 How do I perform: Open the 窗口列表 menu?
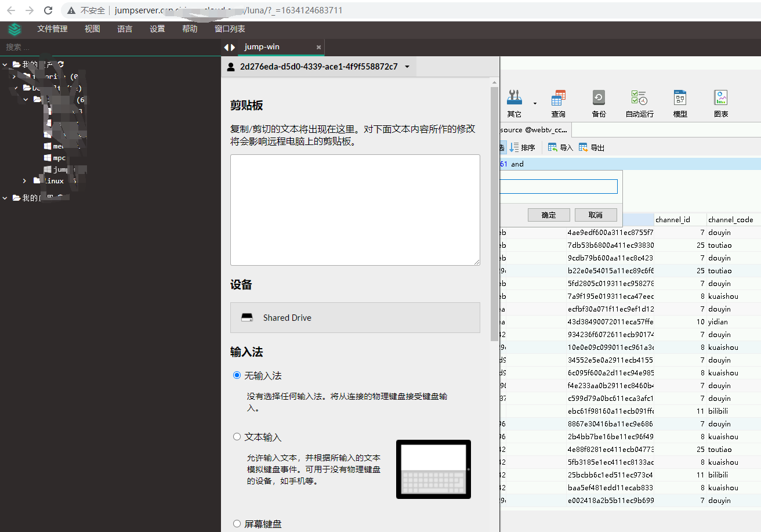click(230, 29)
